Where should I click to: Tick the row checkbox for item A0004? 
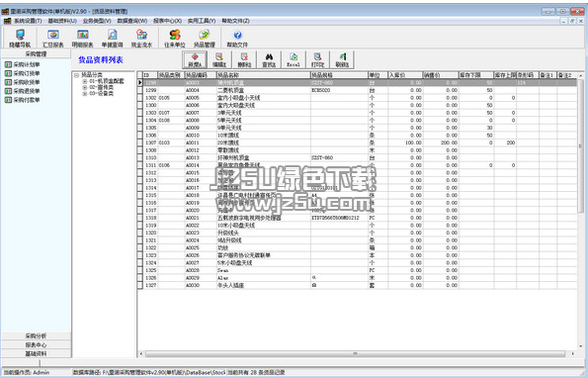pos(140,90)
